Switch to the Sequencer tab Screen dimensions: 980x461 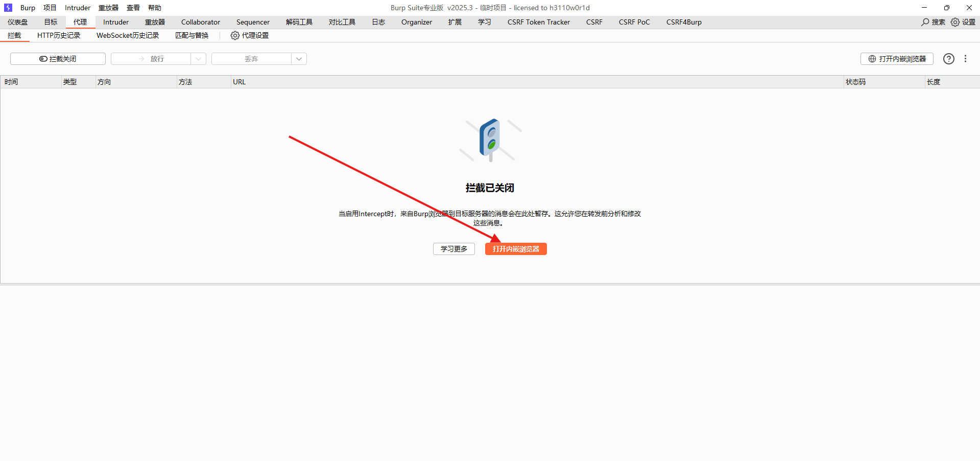[253, 22]
